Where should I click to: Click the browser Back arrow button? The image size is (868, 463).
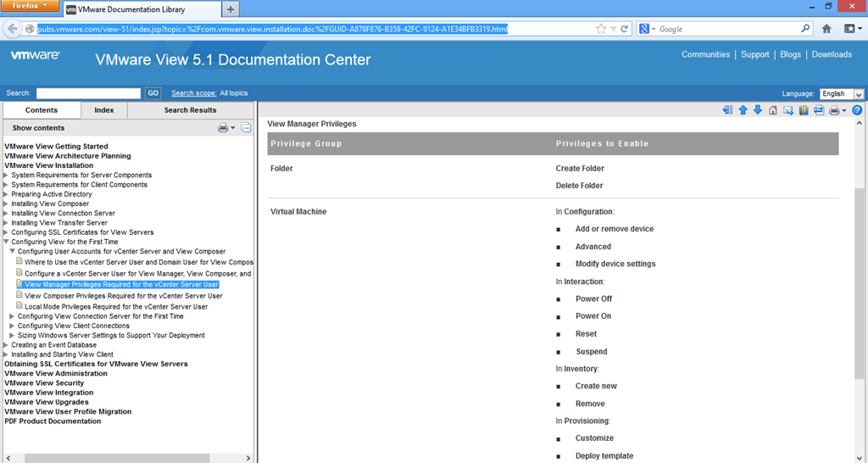click(14, 29)
